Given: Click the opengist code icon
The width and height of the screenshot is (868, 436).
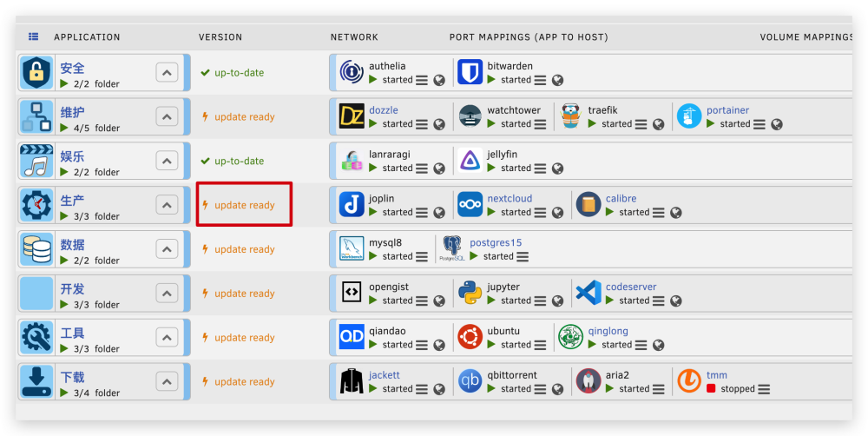Looking at the screenshot, I should [x=352, y=293].
